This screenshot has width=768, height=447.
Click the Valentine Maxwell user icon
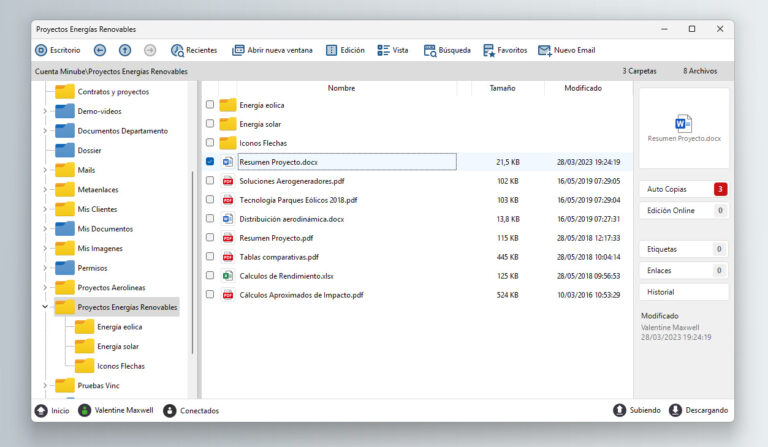point(85,410)
